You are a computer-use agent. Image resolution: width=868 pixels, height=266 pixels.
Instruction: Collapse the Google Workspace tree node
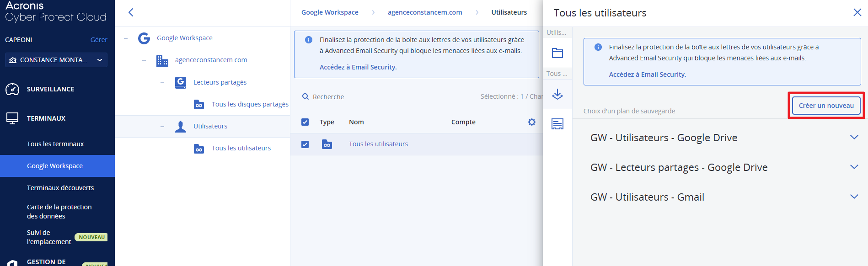click(126, 38)
